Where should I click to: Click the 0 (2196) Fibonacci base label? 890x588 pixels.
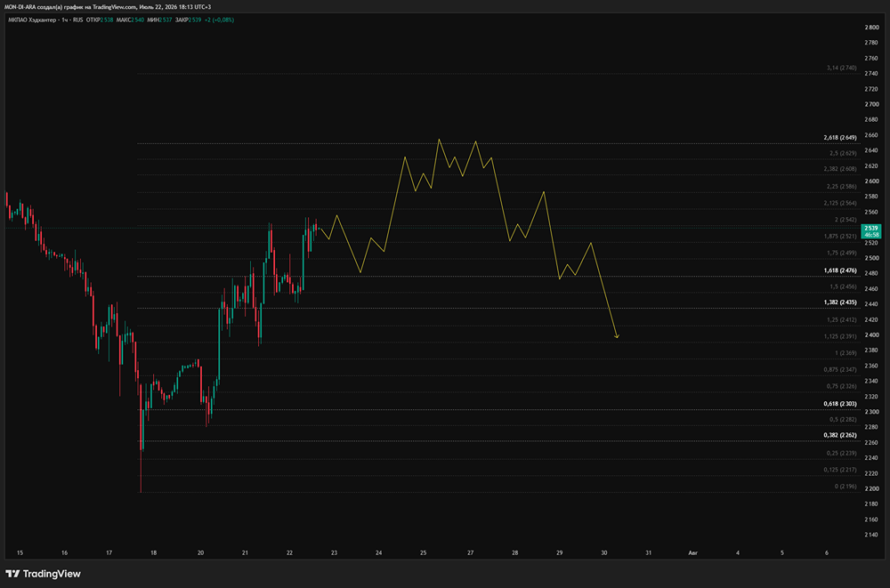pyautogui.click(x=845, y=487)
